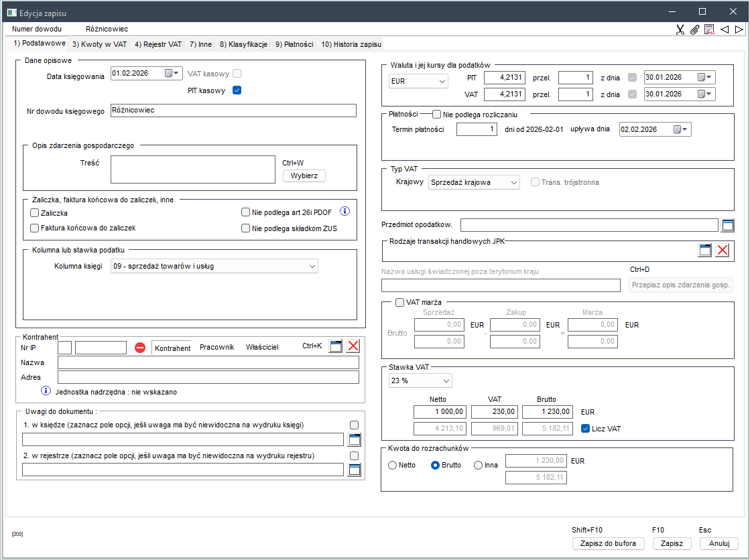Image resolution: width=750 pixels, height=560 pixels.
Task: Click the red X in Rodzaje transakcji handlowych JPK
Action: (x=722, y=251)
